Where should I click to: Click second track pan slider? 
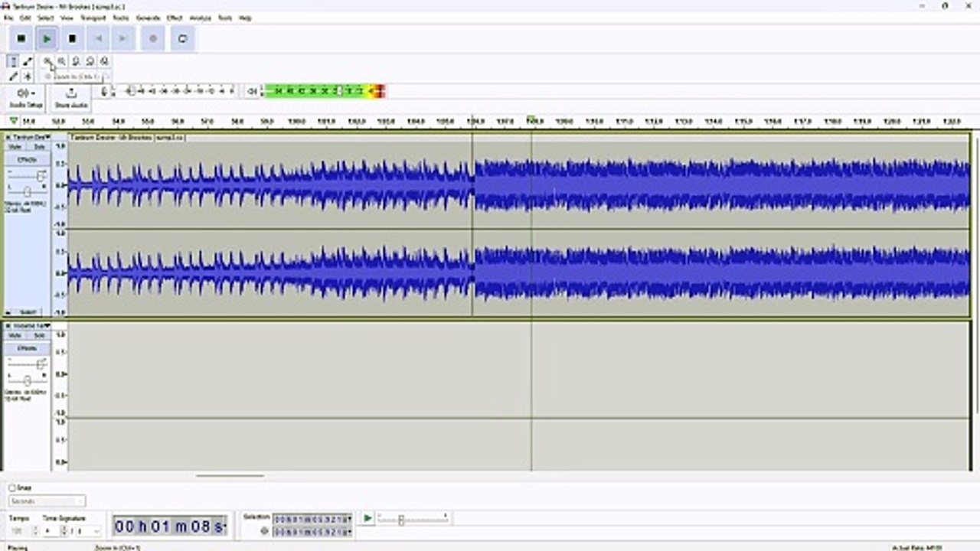28,380
